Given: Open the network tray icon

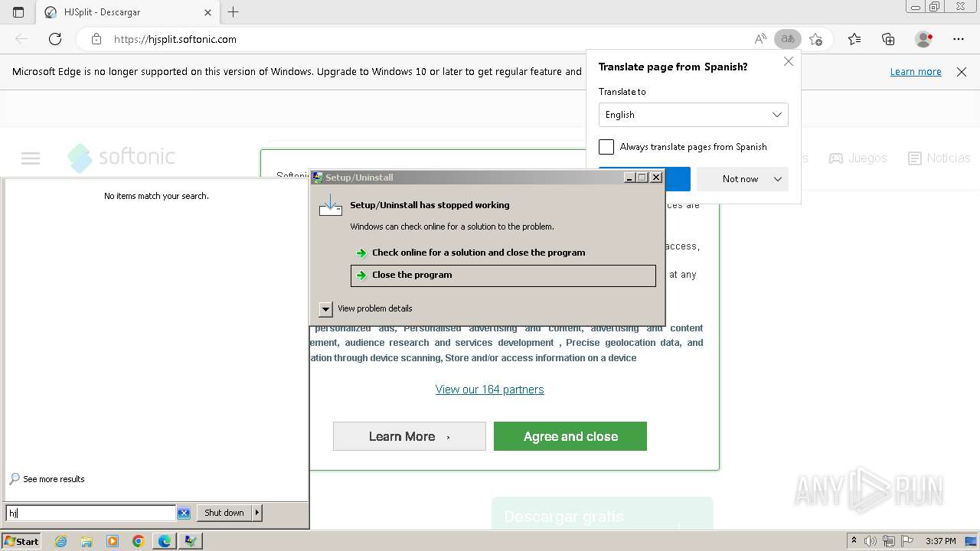Looking at the screenshot, I should point(889,541).
